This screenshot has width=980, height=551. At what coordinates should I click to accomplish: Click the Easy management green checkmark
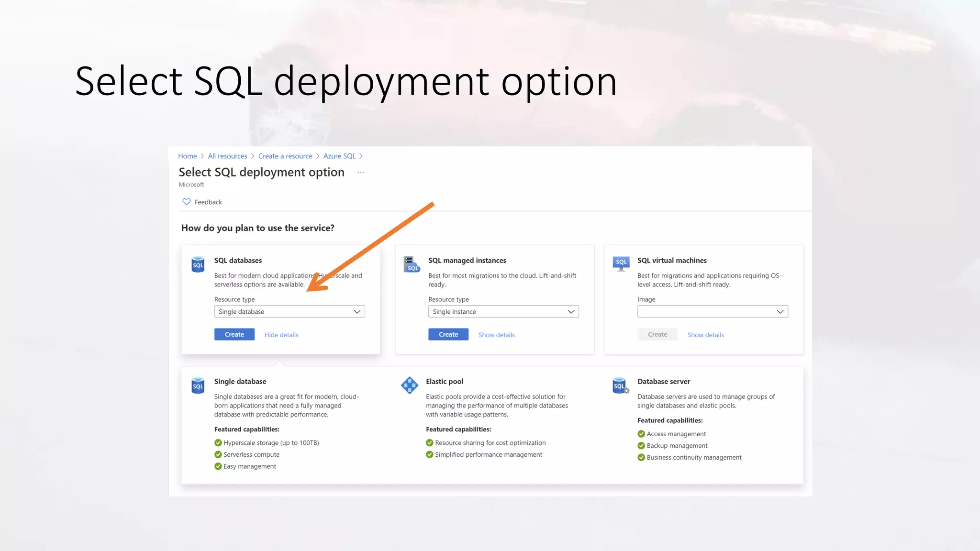(218, 466)
